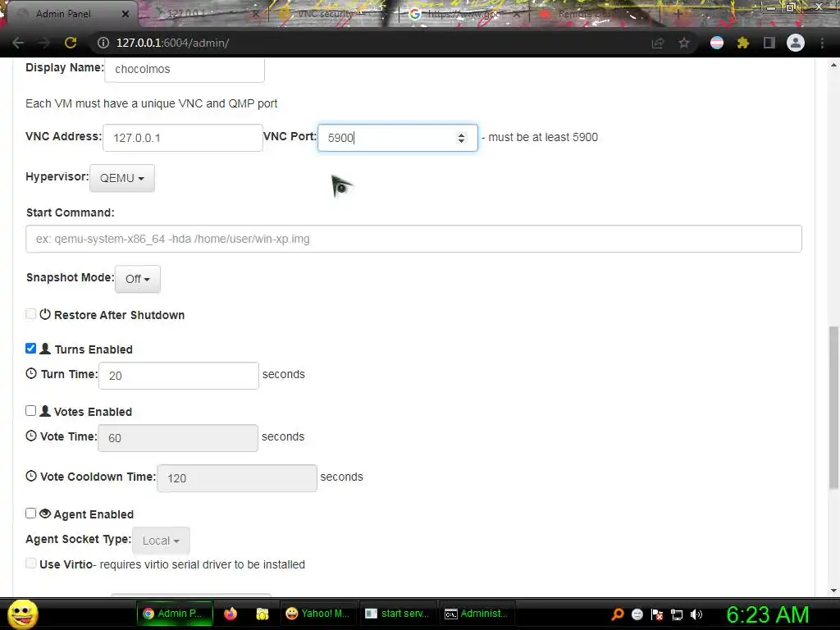Click the text 'must be at least 5900'
This screenshot has height=630, width=840.
[543, 137]
